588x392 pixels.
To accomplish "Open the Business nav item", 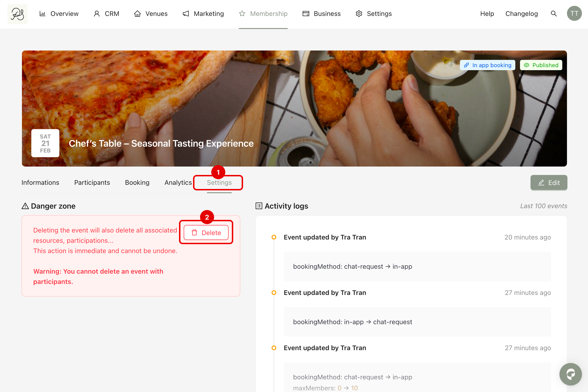I will coord(322,14).
